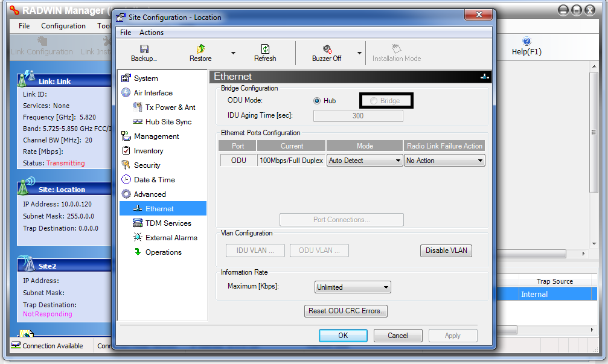This screenshot has width=608, height=364.
Task: Click the IDU VLAN button
Action: [x=255, y=251]
